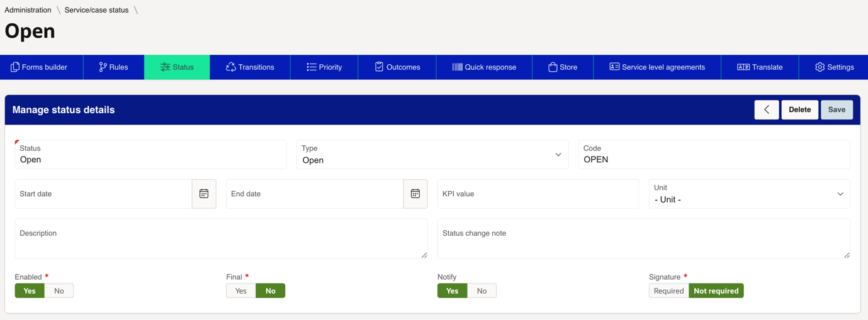Open the Unit dropdown
868x320 pixels.
(750, 194)
